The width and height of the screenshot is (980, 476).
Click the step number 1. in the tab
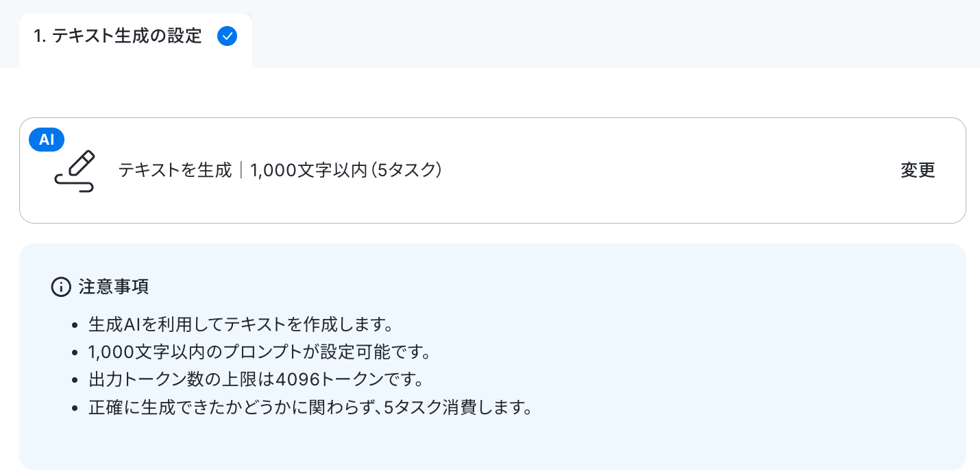click(x=40, y=36)
